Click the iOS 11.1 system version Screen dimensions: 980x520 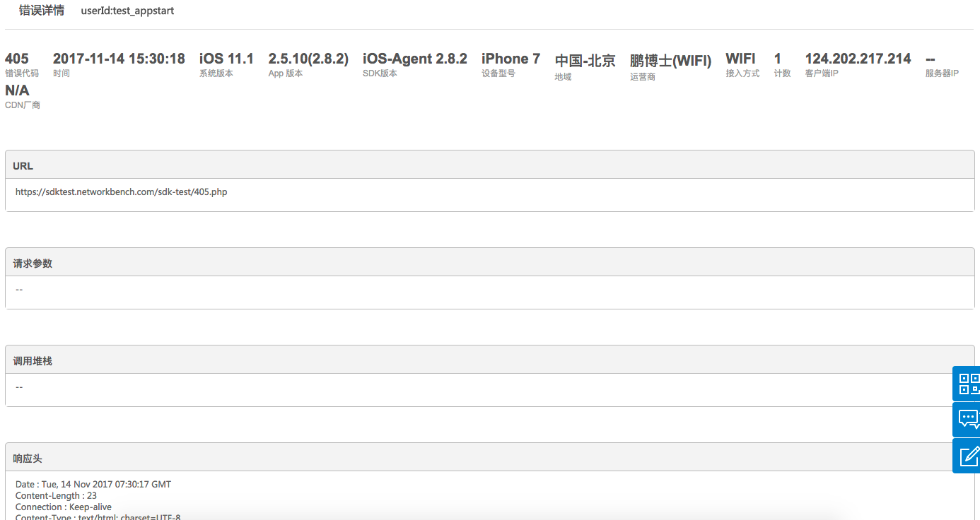(x=226, y=59)
